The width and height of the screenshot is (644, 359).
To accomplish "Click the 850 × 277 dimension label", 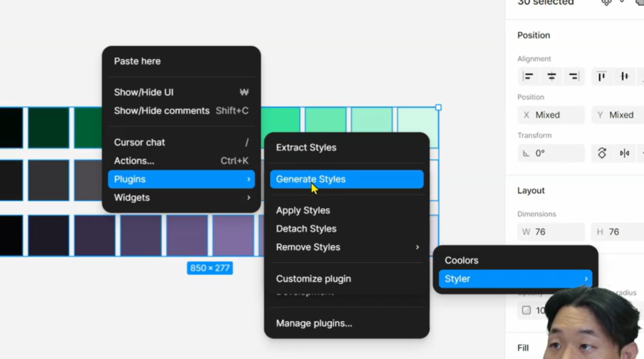I will coord(210,268).
